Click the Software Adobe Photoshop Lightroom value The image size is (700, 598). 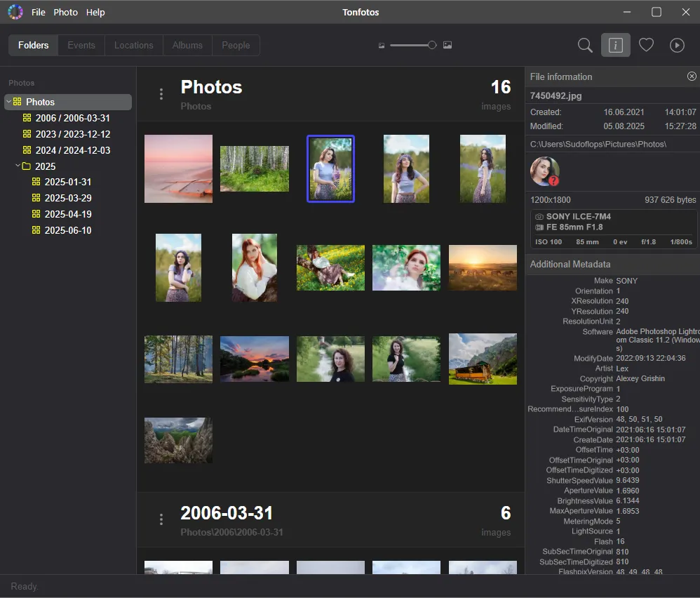658,340
